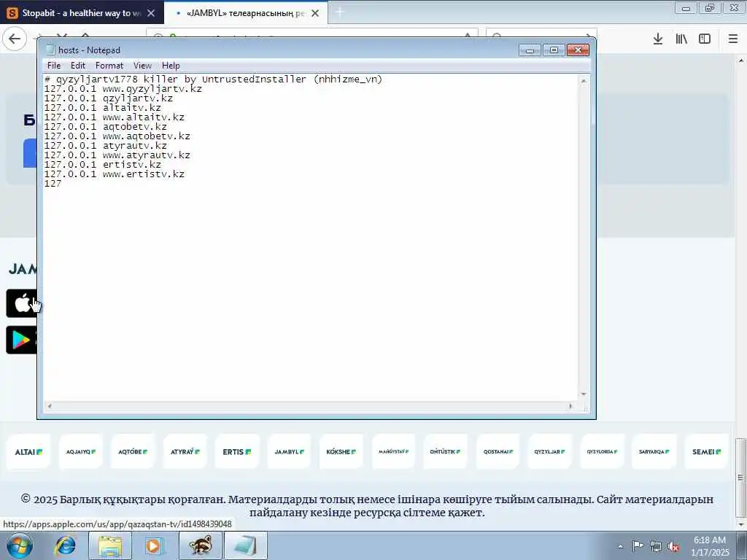
Task: Click the line '127.0.0.1 altaitv.kz'
Action: tap(103, 108)
